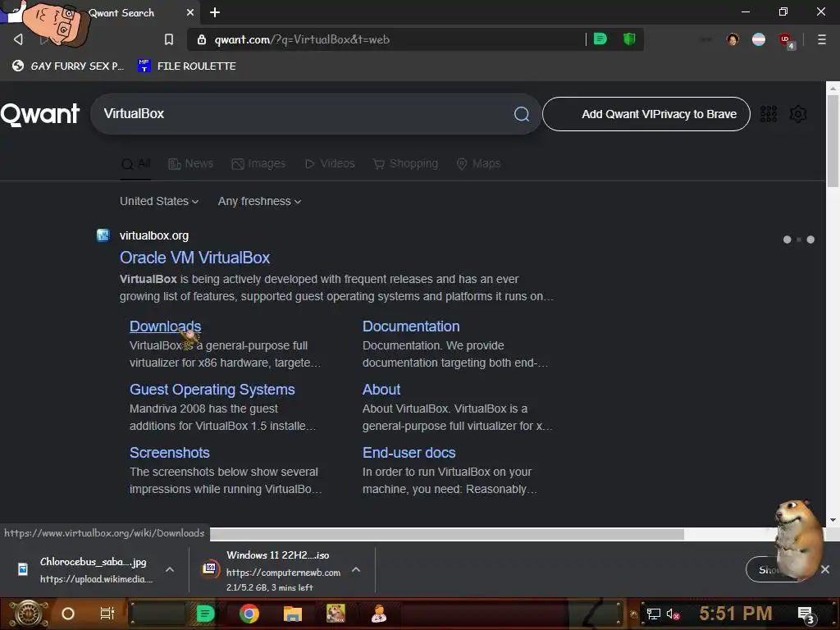The width and height of the screenshot is (840, 630).
Task: Click the padlock site security icon
Action: click(x=202, y=39)
